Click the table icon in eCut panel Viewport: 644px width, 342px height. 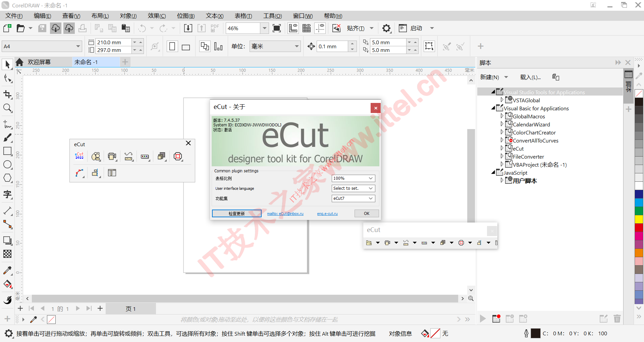[112, 173]
